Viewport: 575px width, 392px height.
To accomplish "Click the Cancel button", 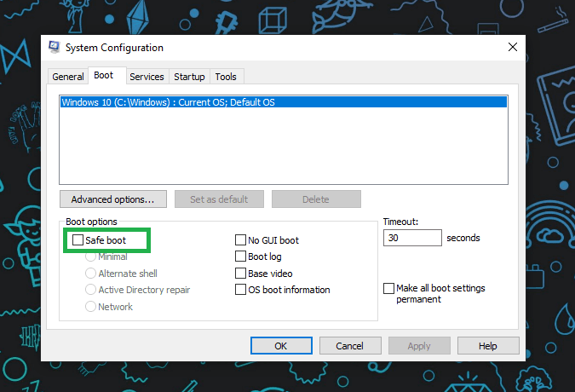I will tap(350, 346).
